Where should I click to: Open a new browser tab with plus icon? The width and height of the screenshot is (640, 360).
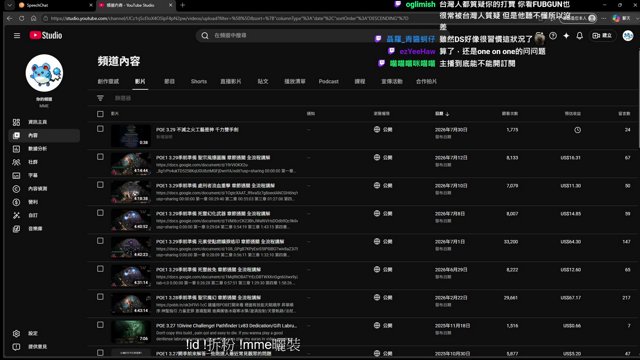[182, 5]
